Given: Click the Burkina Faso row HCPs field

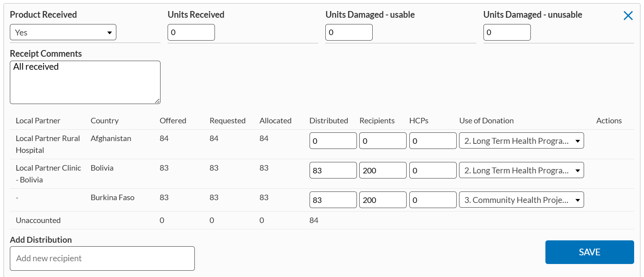Looking at the screenshot, I should pyautogui.click(x=433, y=200).
